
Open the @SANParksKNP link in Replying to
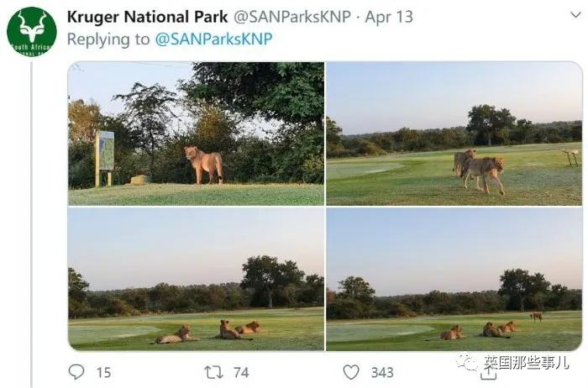tap(213, 39)
